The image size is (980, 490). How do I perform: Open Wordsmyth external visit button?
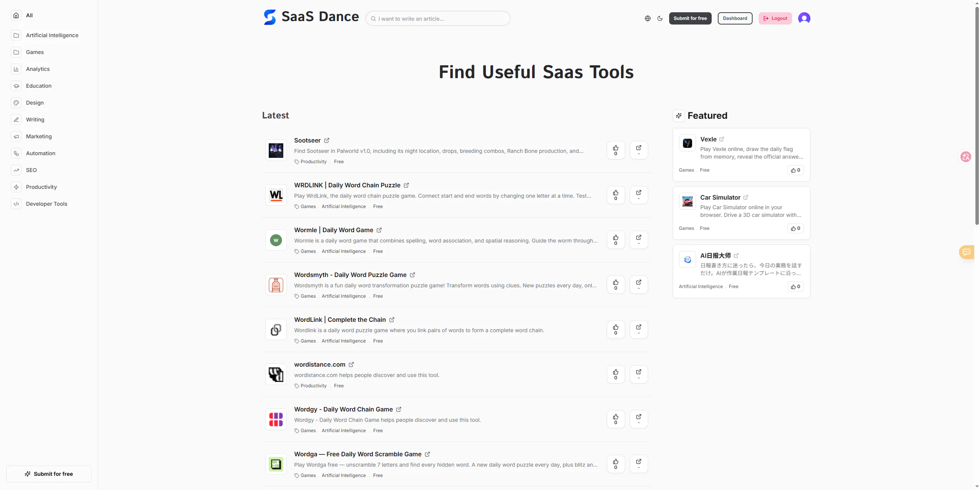[x=639, y=285]
